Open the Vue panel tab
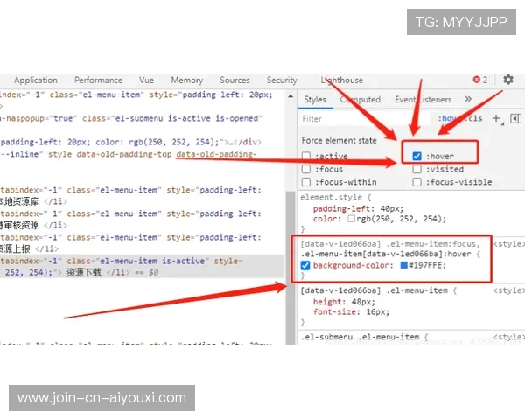525x420 pixels. [x=146, y=80]
